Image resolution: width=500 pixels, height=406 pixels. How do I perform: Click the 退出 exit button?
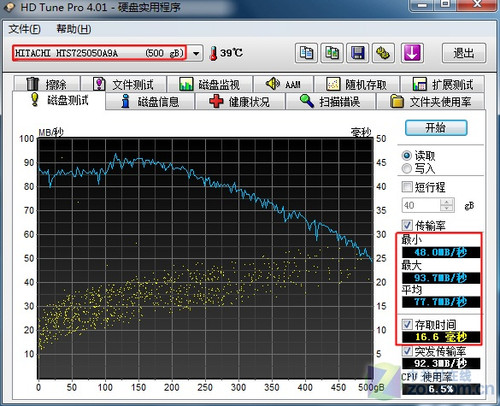(464, 53)
